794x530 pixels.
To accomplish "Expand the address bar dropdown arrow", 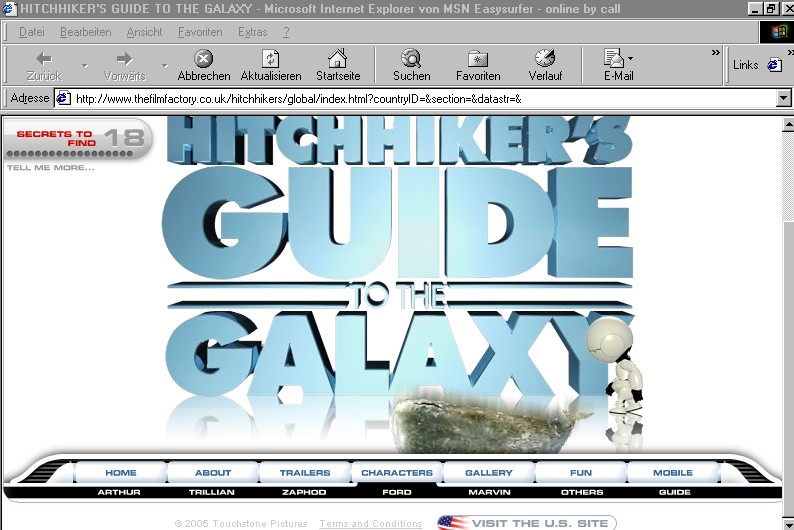I will click(783, 99).
